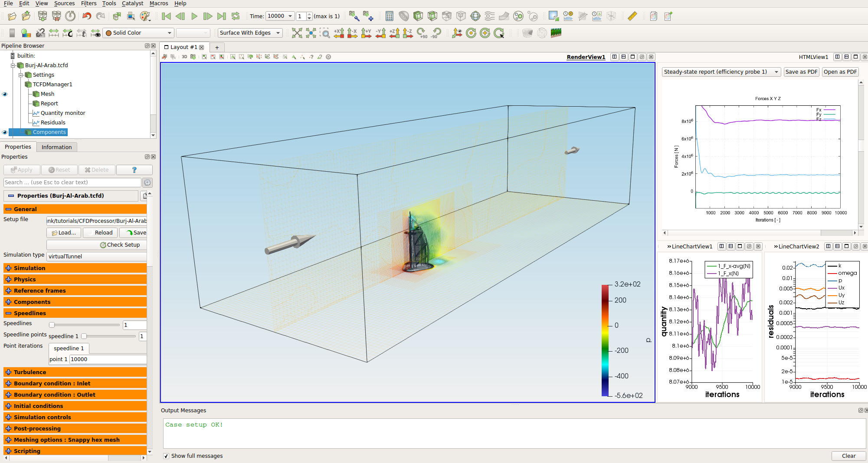The image size is (868, 463).
Task: Click the Undo icon in toolbar
Action: coord(87,16)
